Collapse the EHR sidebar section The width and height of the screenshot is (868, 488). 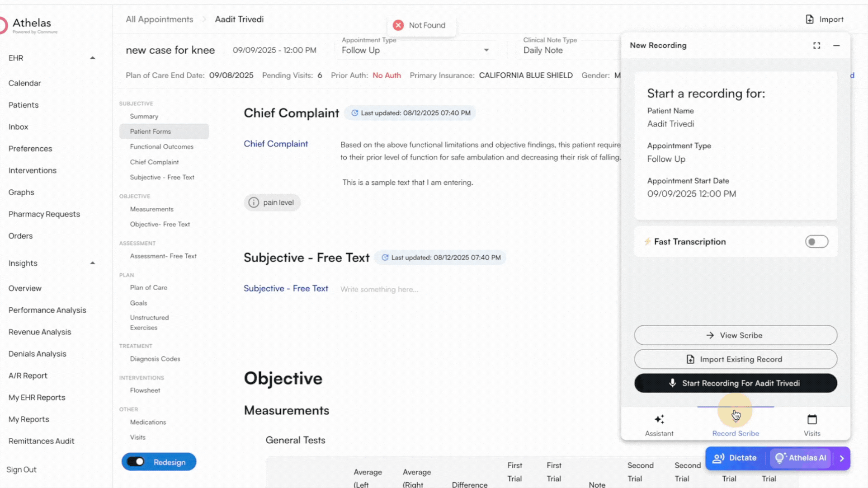click(x=93, y=58)
